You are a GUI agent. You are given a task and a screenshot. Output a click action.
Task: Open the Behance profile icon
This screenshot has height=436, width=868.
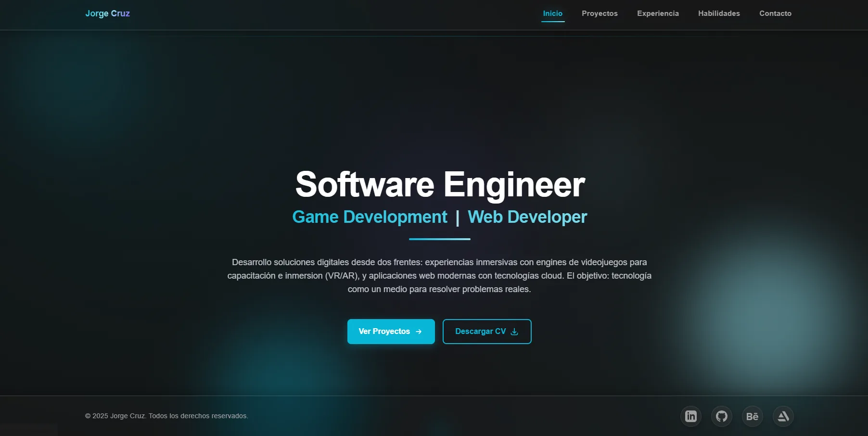tap(753, 416)
